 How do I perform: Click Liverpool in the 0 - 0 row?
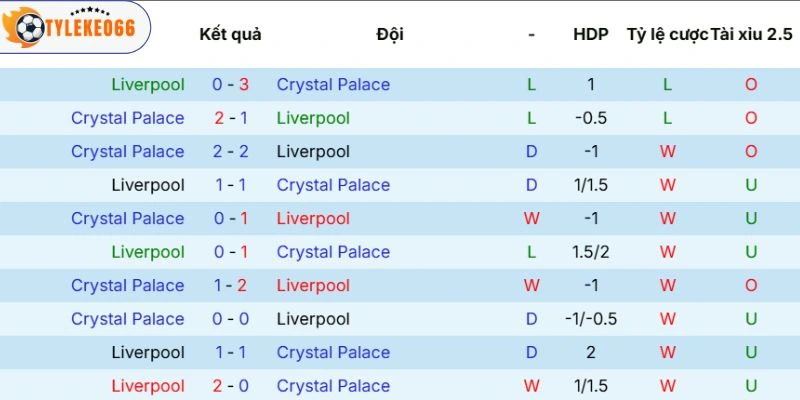(x=313, y=319)
